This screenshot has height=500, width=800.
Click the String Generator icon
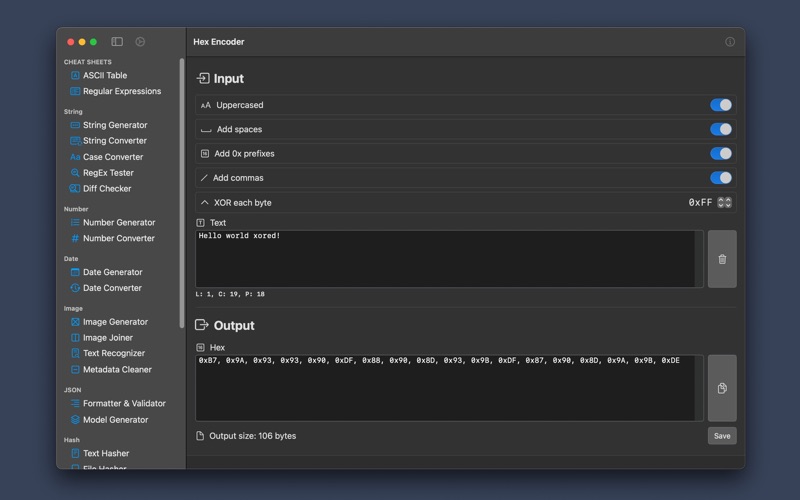[x=75, y=125]
